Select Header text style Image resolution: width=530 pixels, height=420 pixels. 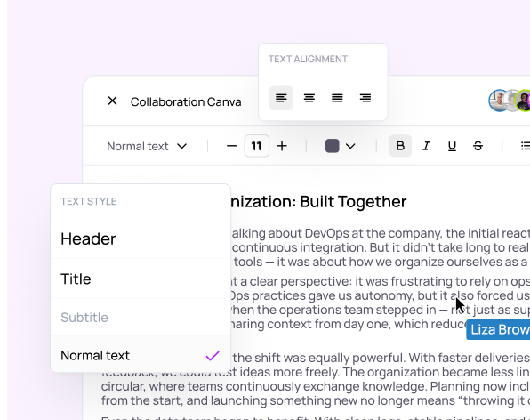141,238
